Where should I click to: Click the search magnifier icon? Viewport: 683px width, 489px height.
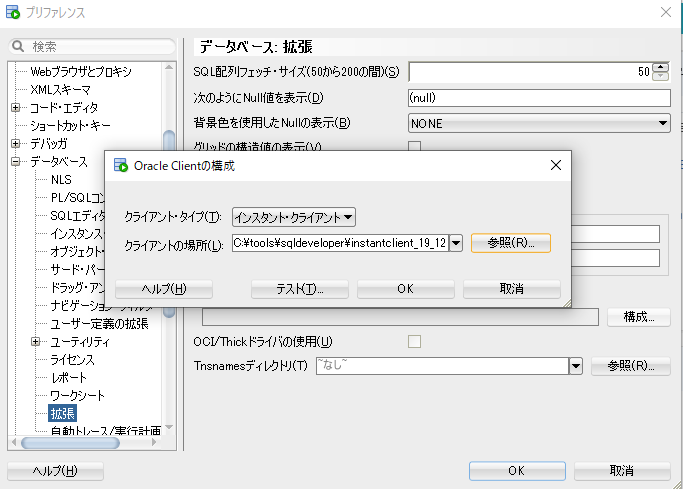click(x=18, y=47)
